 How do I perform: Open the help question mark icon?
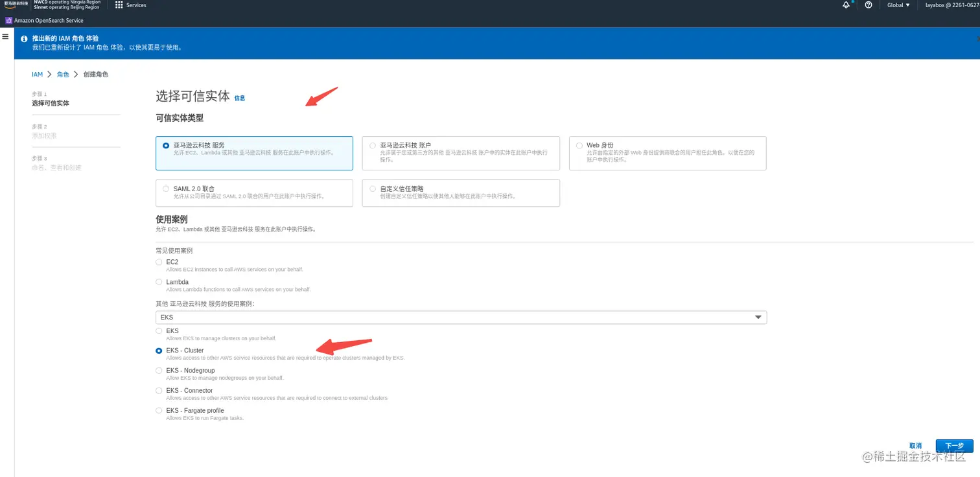coord(869,5)
